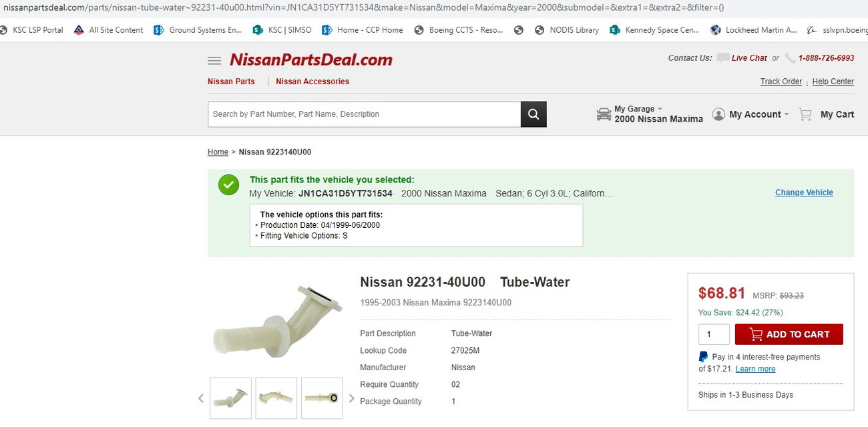868x427 pixels.
Task: Click the Change Vehicle link
Action: click(x=804, y=192)
